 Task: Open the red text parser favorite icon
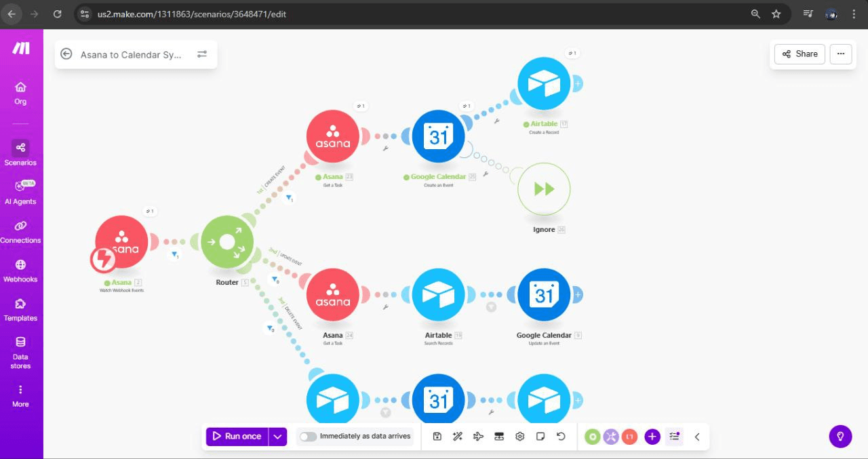click(x=629, y=437)
